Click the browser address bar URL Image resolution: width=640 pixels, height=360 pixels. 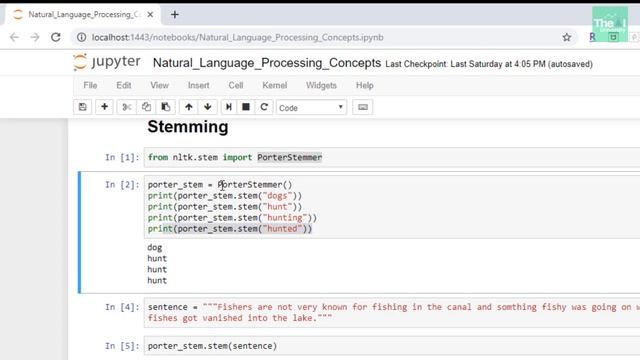238,38
